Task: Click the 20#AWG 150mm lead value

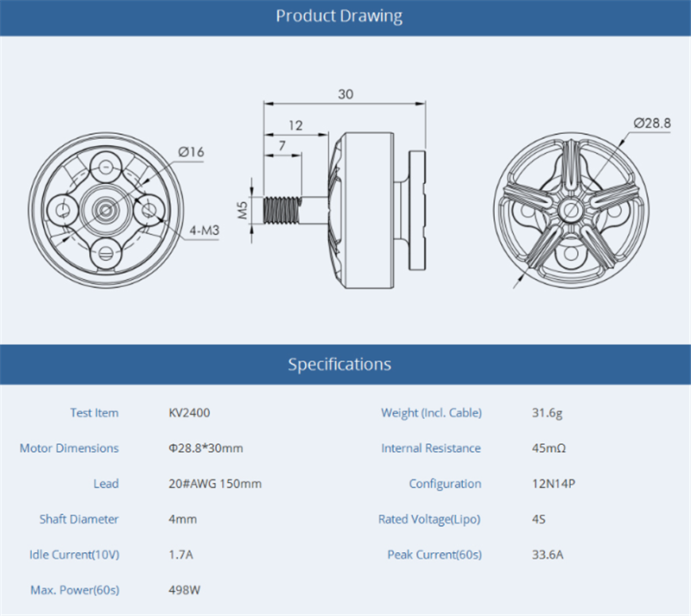Action: click(x=215, y=484)
